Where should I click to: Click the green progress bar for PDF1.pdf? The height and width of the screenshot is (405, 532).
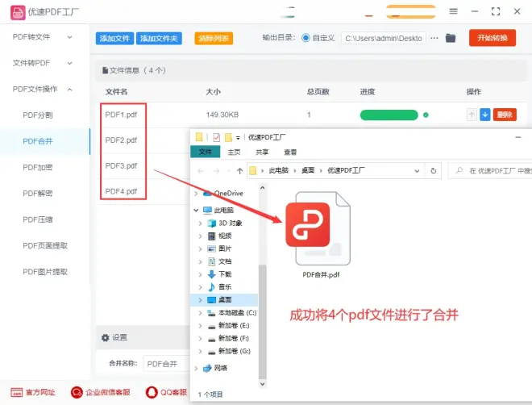click(x=389, y=115)
